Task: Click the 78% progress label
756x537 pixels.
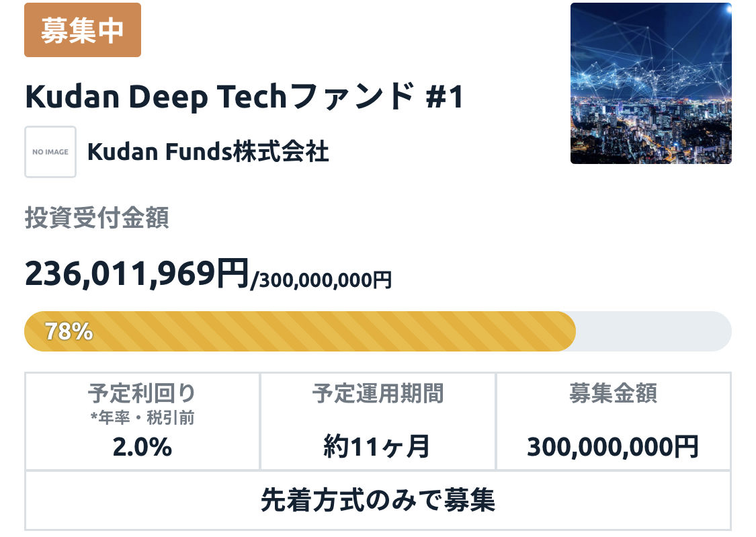Action: (x=69, y=331)
